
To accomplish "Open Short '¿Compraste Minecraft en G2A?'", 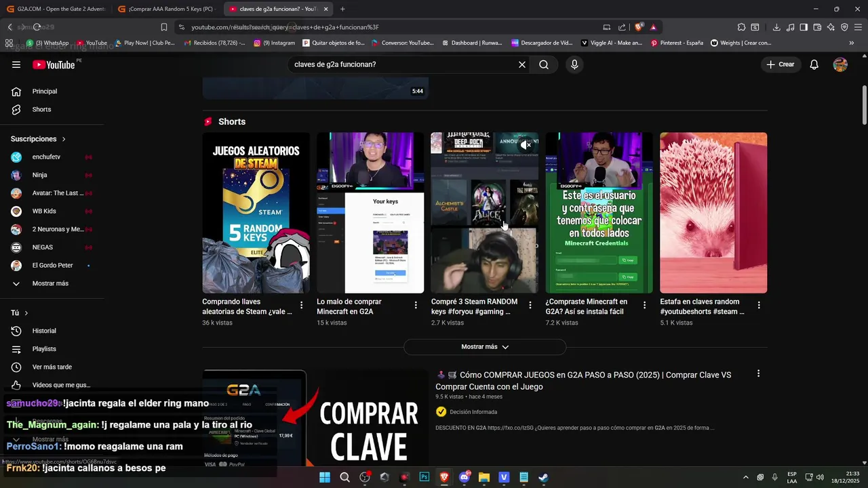I will click(599, 213).
